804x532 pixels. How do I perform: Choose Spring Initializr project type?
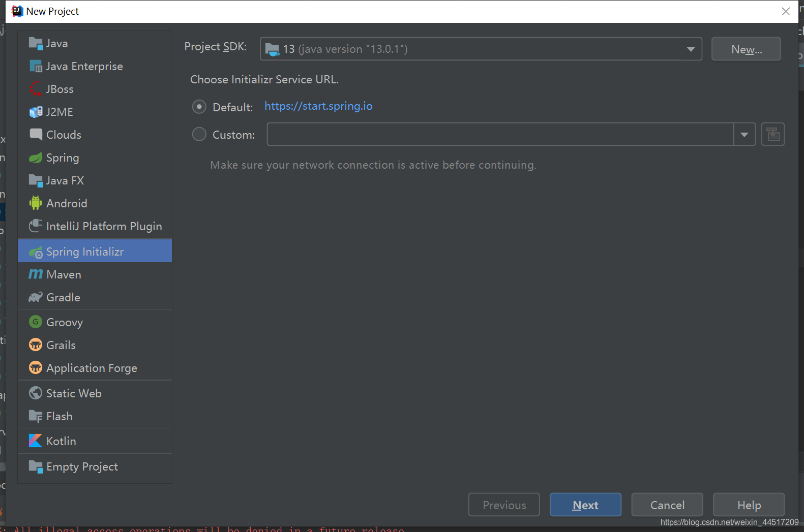click(x=95, y=251)
